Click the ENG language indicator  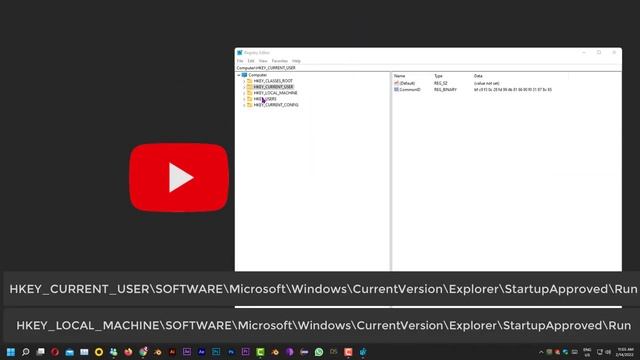click(x=587, y=352)
